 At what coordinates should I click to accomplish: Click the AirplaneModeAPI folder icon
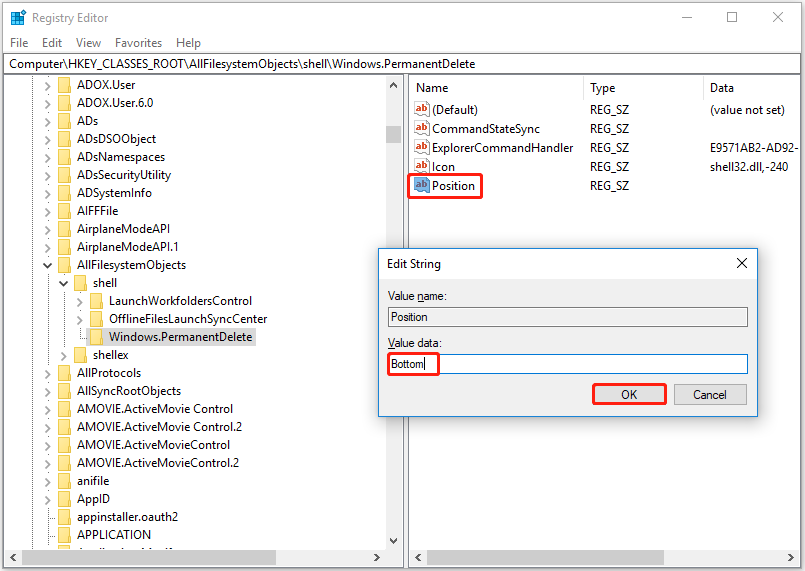tap(65, 229)
